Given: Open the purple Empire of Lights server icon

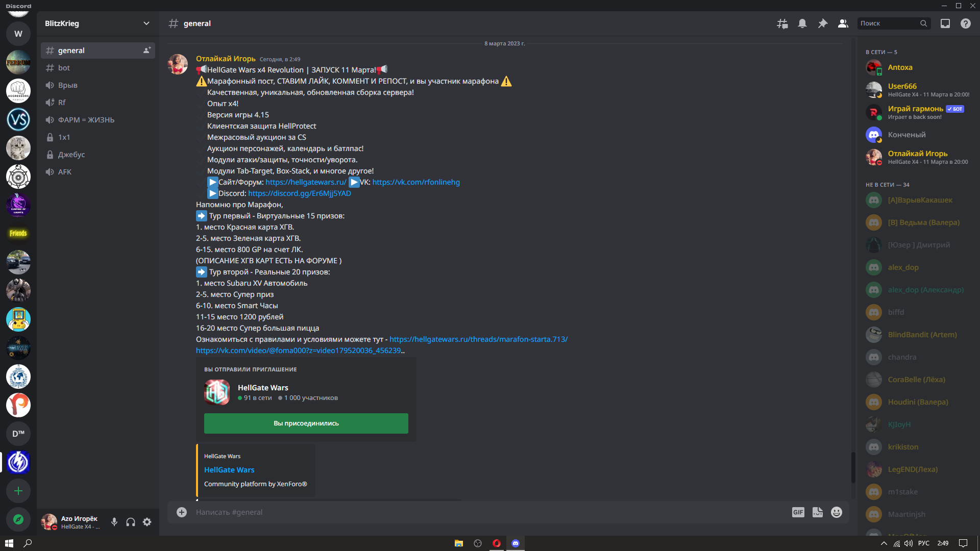Looking at the screenshot, I should tap(18, 205).
